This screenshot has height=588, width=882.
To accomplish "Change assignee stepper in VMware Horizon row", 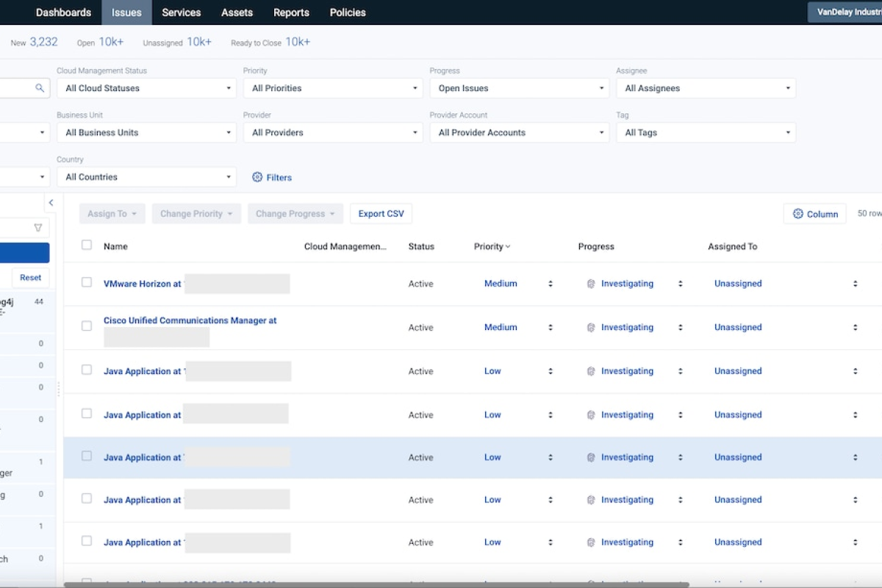I will [x=855, y=284].
